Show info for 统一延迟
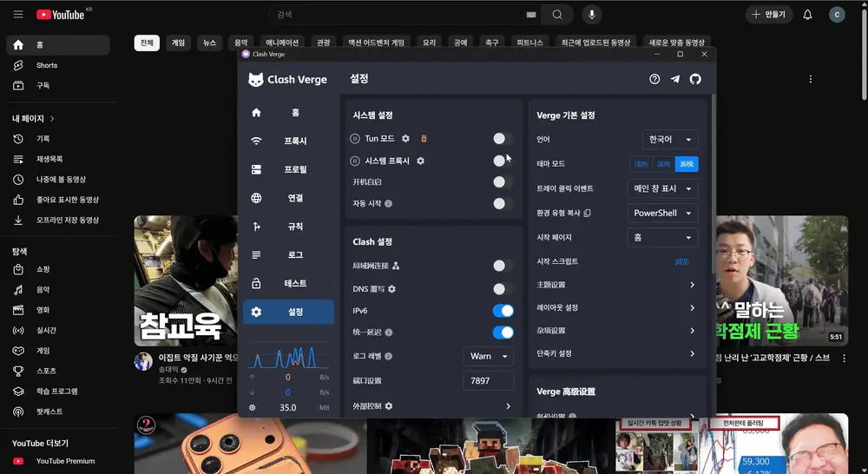Viewport: 868px width, 474px height. [x=389, y=332]
